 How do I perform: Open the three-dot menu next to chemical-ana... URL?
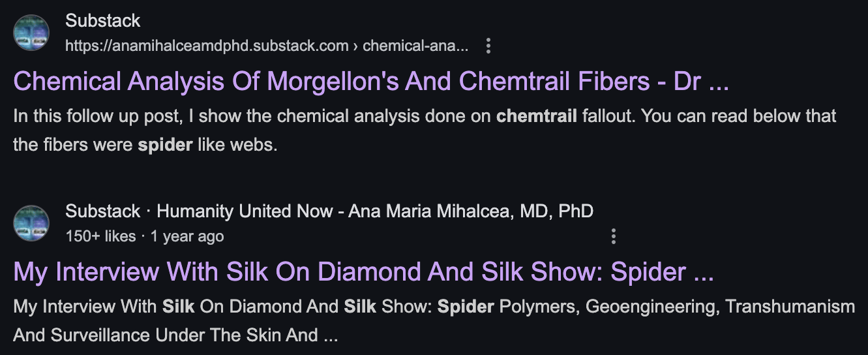pyautogui.click(x=488, y=46)
